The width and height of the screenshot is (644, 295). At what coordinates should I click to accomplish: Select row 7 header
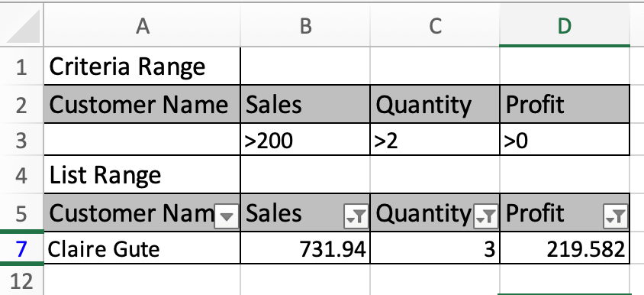click(21, 249)
